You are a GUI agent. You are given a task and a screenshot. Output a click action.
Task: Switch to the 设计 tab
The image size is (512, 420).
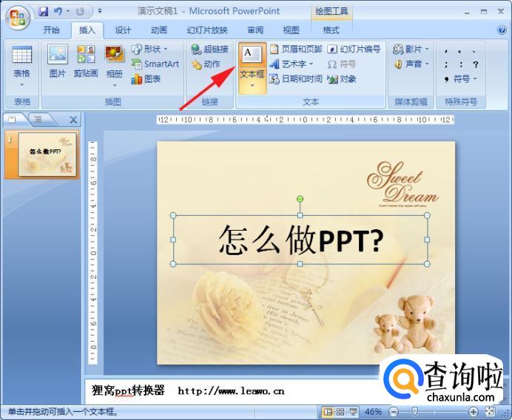pyautogui.click(x=123, y=30)
